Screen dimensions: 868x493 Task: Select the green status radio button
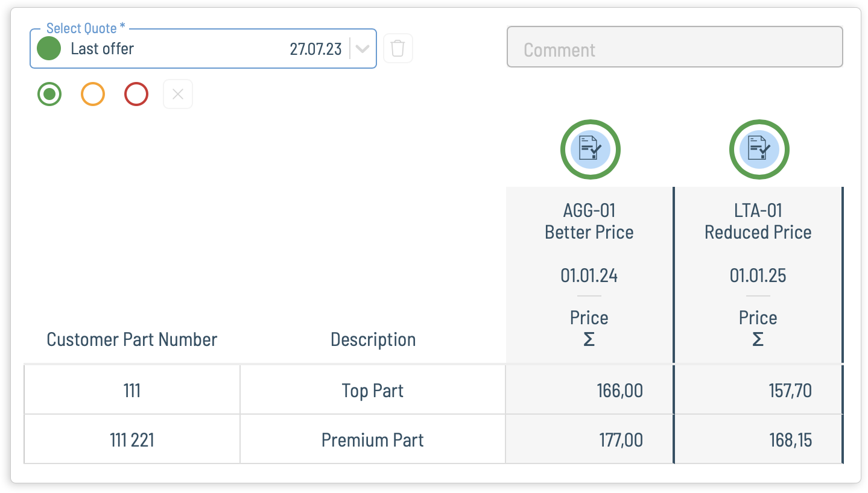point(49,94)
